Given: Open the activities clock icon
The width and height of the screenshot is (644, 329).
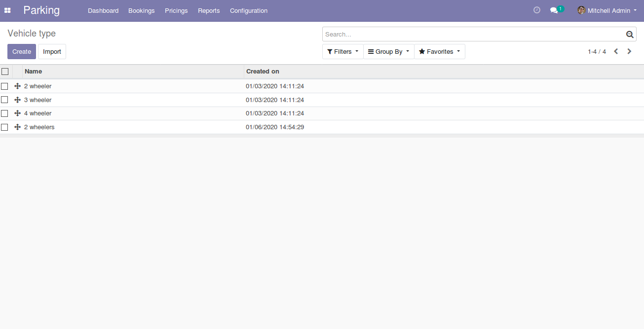Looking at the screenshot, I should (537, 10).
